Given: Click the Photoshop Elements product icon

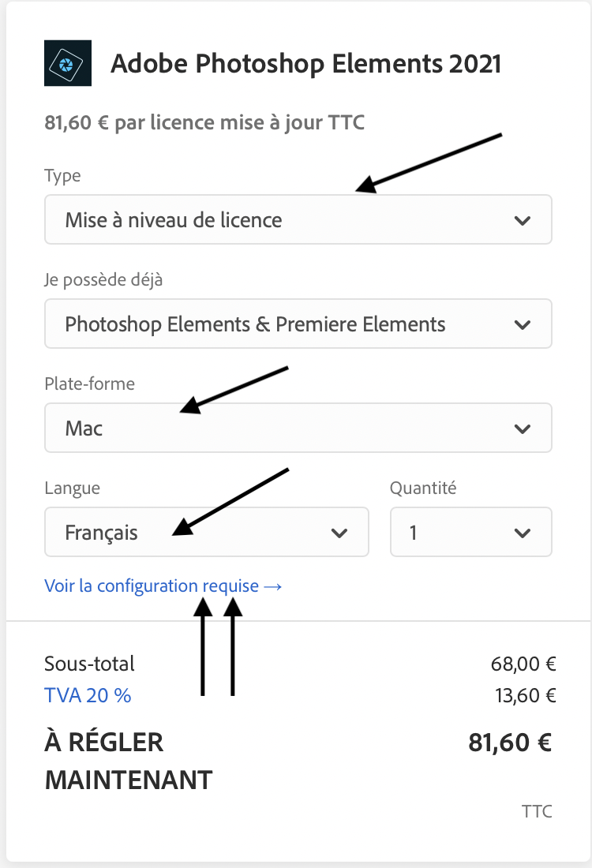Looking at the screenshot, I should [x=68, y=62].
